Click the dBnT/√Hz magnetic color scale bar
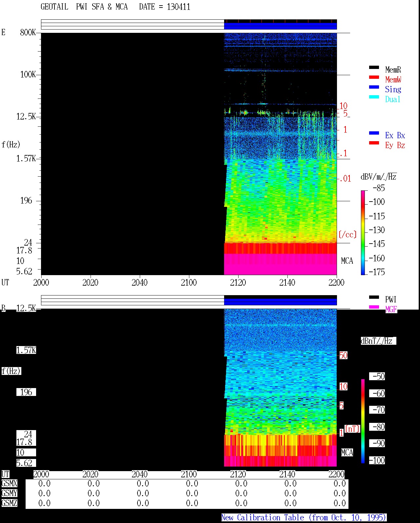The image size is (420, 523). 363,421
